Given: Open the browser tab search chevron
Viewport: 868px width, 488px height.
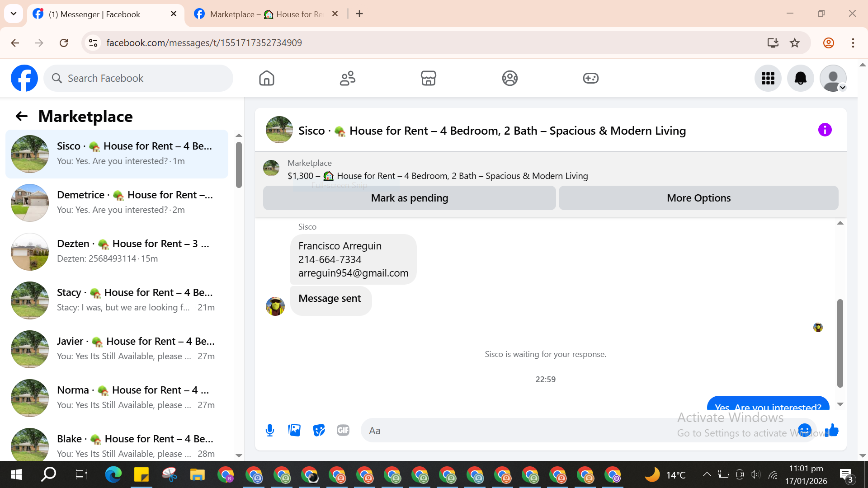Looking at the screenshot, I should [14, 14].
